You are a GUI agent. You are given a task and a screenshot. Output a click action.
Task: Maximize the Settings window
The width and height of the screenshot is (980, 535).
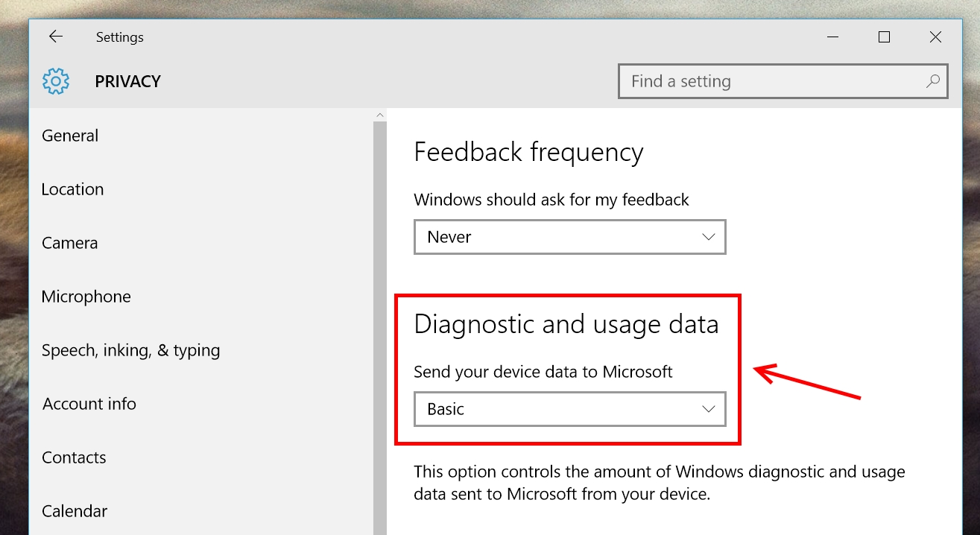click(x=884, y=37)
